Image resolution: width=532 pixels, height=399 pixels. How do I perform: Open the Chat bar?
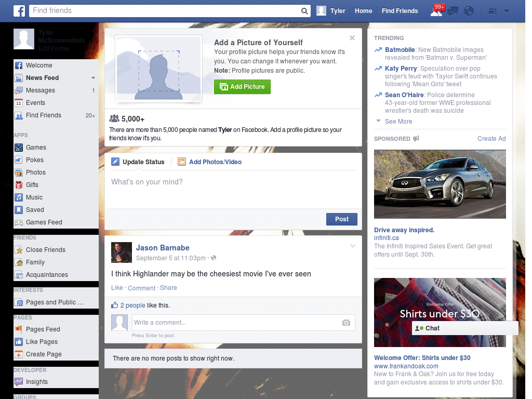click(x=465, y=328)
